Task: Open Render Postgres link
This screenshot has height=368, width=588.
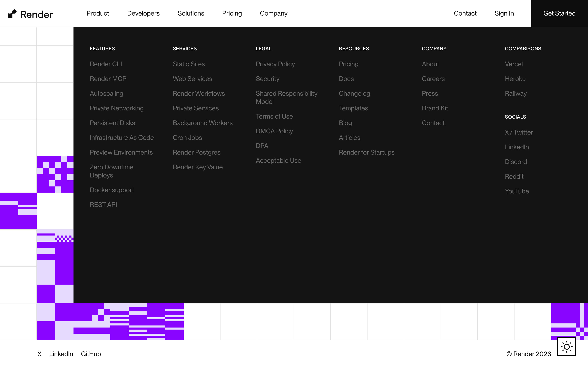Action: pyautogui.click(x=197, y=152)
